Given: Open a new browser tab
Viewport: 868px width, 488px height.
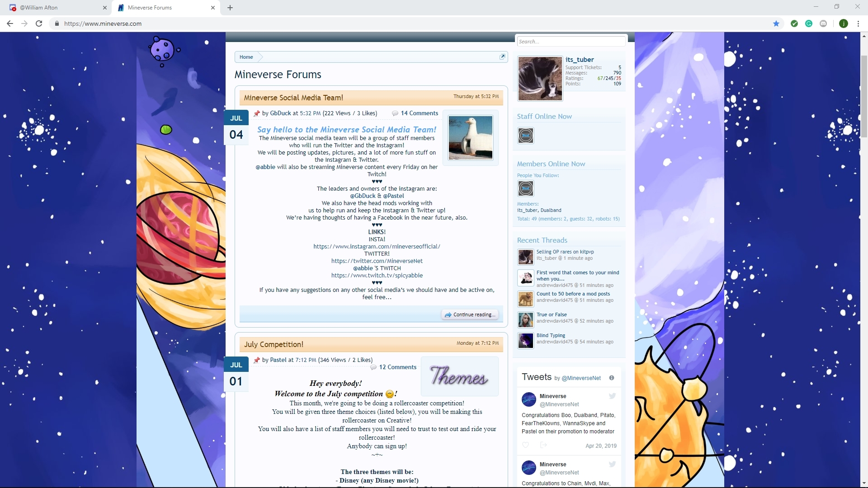Looking at the screenshot, I should click(230, 8).
